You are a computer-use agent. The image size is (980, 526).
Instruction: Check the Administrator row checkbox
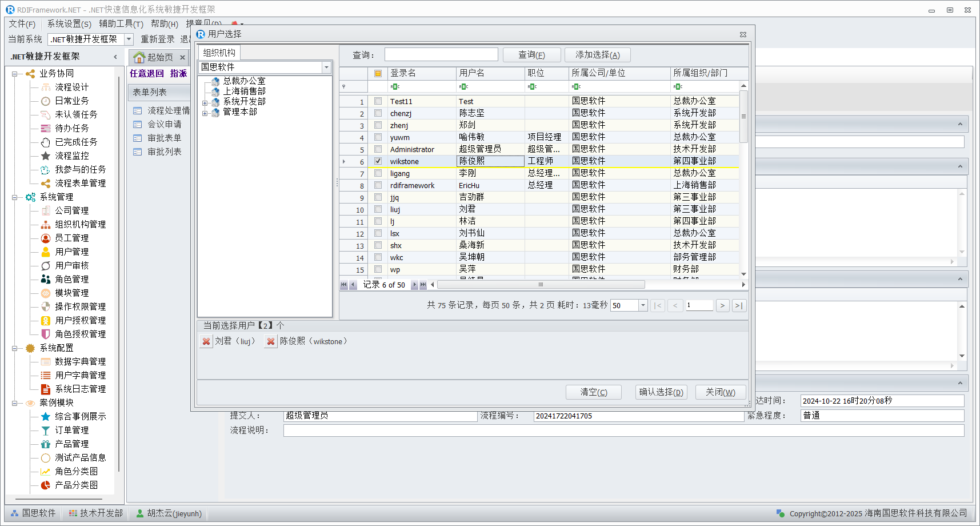378,149
